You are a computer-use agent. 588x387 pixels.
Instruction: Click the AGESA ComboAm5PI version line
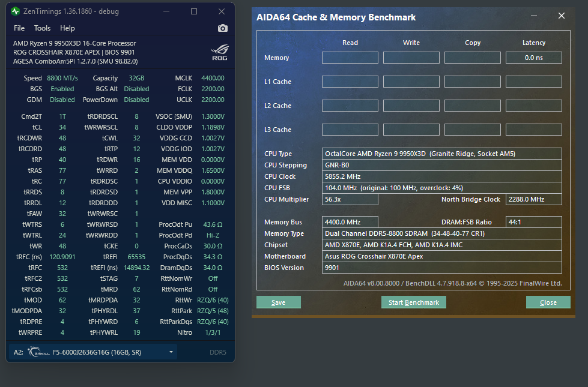pos(75,61)
